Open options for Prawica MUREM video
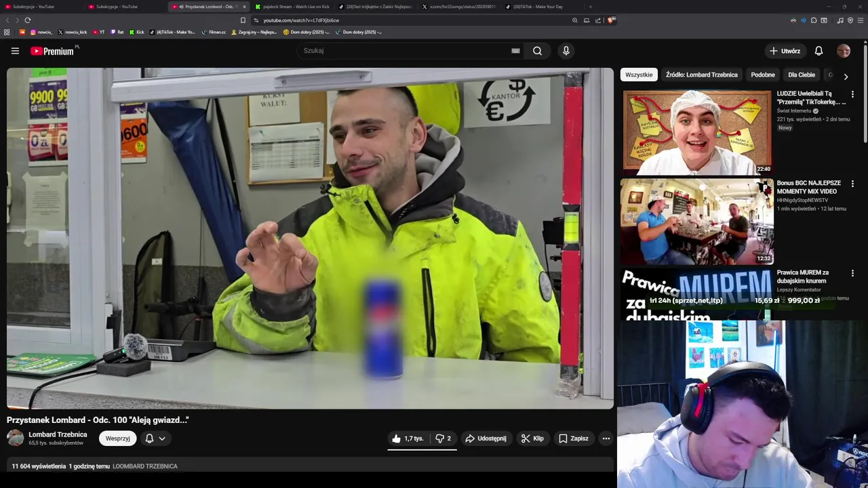The image size is (868, 488). point(852,273)
